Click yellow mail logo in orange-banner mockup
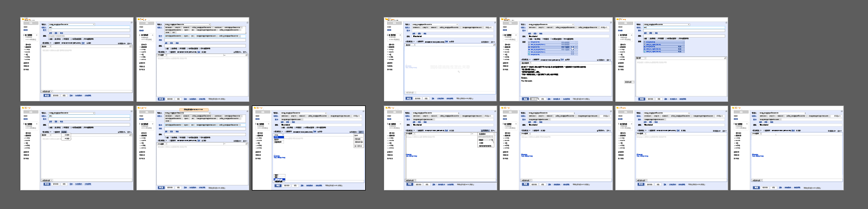The width and height of the screenshot is (868, 209). coord(139,108)
